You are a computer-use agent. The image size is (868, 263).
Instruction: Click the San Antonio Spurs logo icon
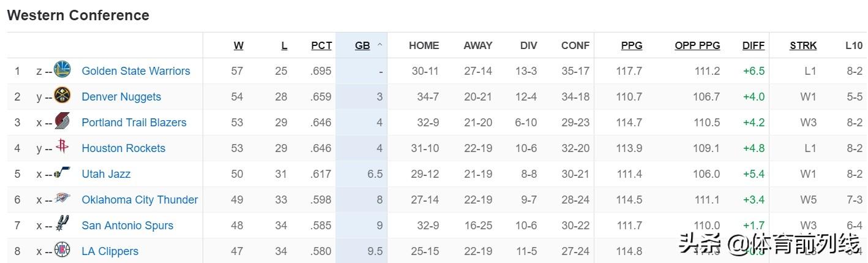coord(62,224)
